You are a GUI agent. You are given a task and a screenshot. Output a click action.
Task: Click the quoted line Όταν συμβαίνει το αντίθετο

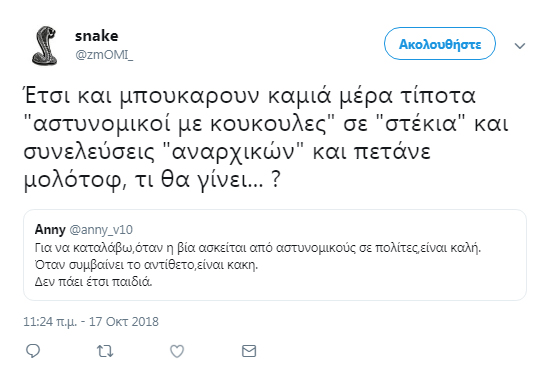coord(146,265)
